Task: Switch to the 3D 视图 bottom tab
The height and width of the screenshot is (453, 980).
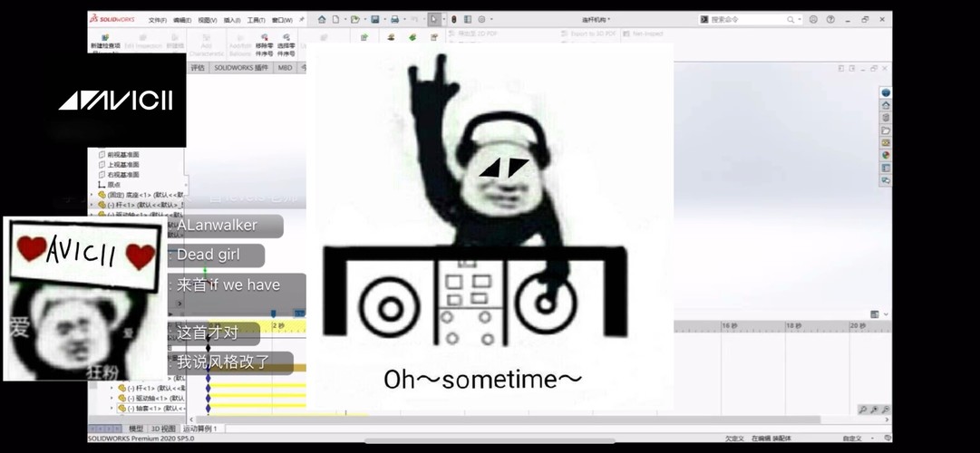Action: [x=163, y=429]
